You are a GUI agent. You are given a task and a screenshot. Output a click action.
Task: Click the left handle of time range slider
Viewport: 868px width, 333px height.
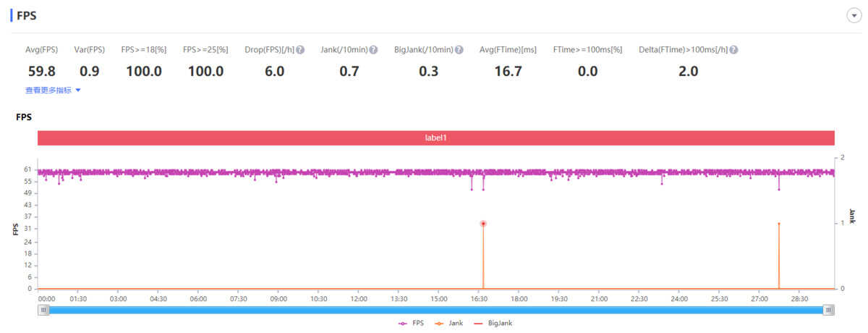[44, 310]
